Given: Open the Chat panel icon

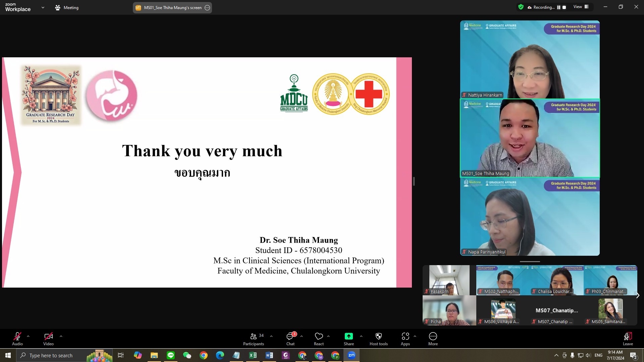Looking at the screenshot, I should 290,337.
